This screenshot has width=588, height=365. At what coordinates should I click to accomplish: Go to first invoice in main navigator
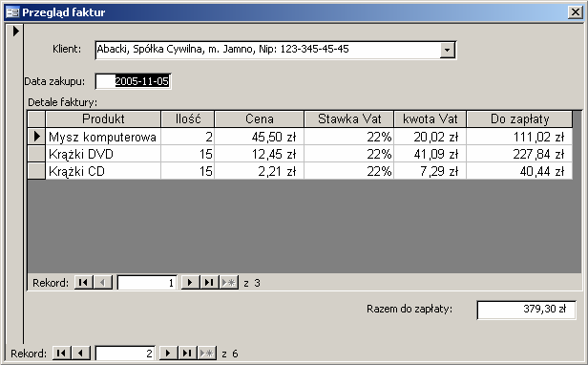coord(61,353)
